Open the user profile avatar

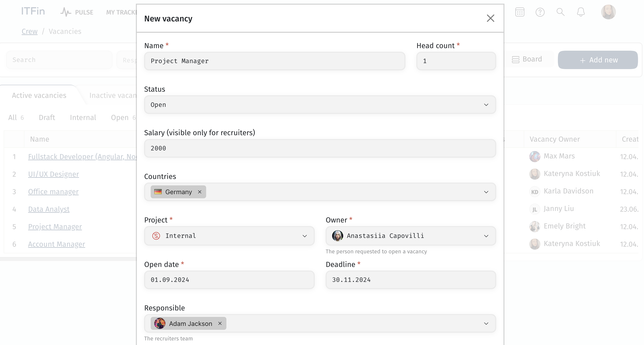[x=608, y=12]
